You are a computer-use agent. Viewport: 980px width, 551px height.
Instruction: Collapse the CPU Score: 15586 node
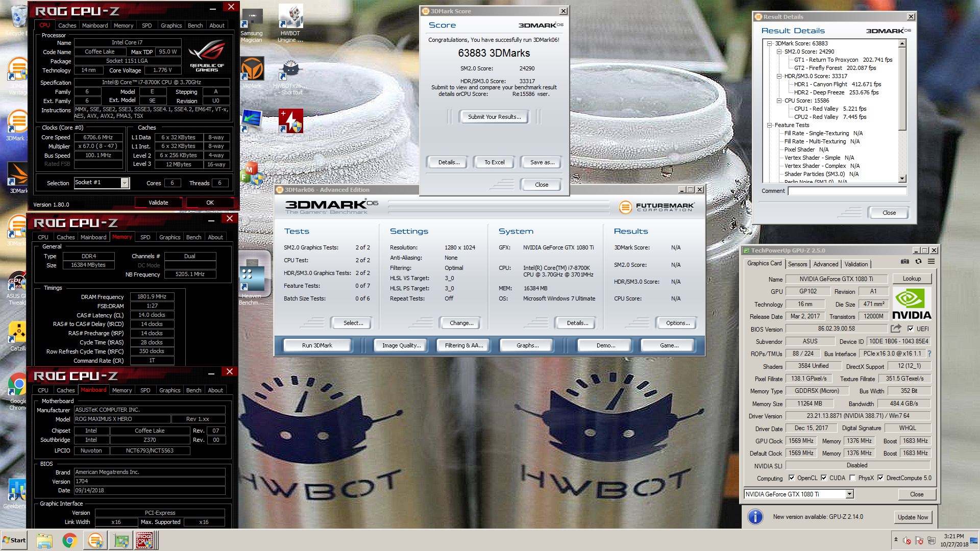point(779,101)
